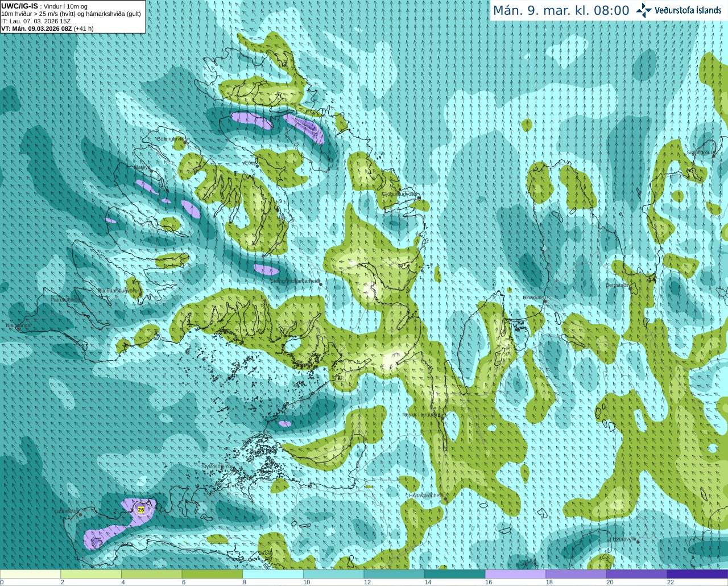Select the 16–18 m/s light purple legend swatch
Screen dimensions: 728x586
515,574
